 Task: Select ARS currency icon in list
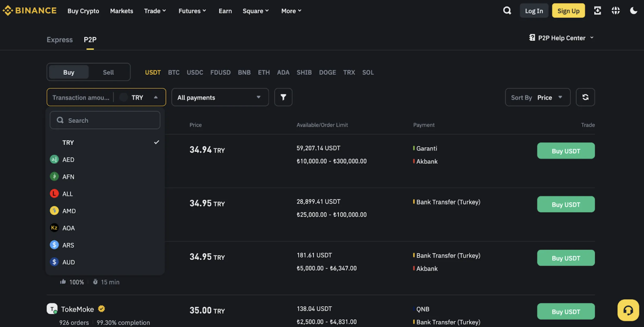pyautogui.click(x=54, y=245)
